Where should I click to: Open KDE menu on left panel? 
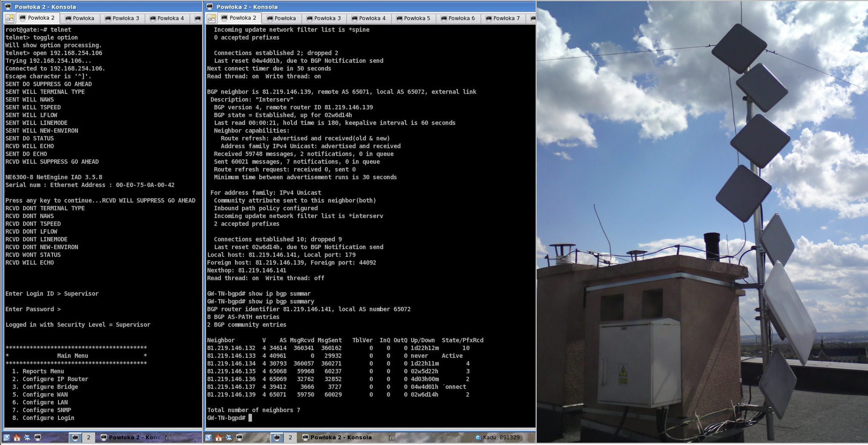[x=7, y=438]
